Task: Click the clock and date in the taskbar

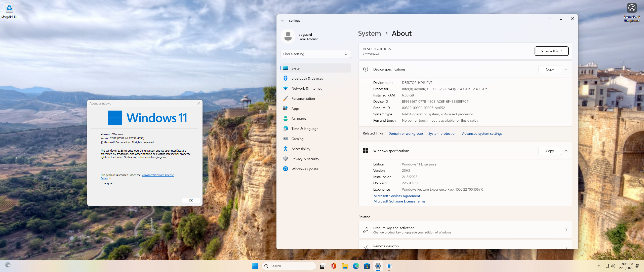Action: pos(626,266)
